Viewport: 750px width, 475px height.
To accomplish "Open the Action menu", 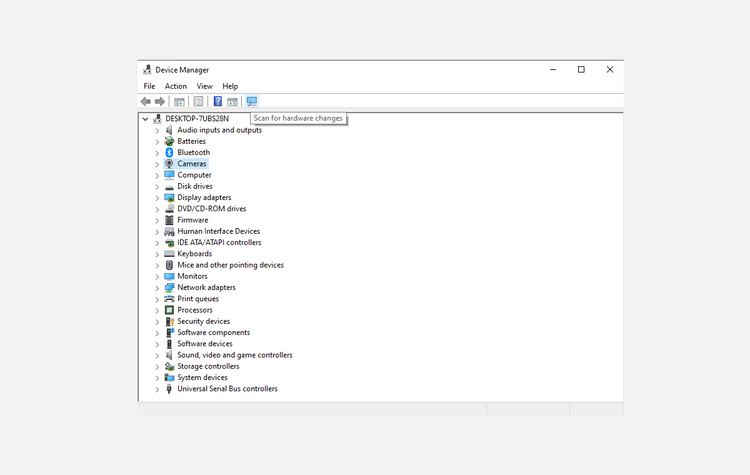I will coord(176,86).
